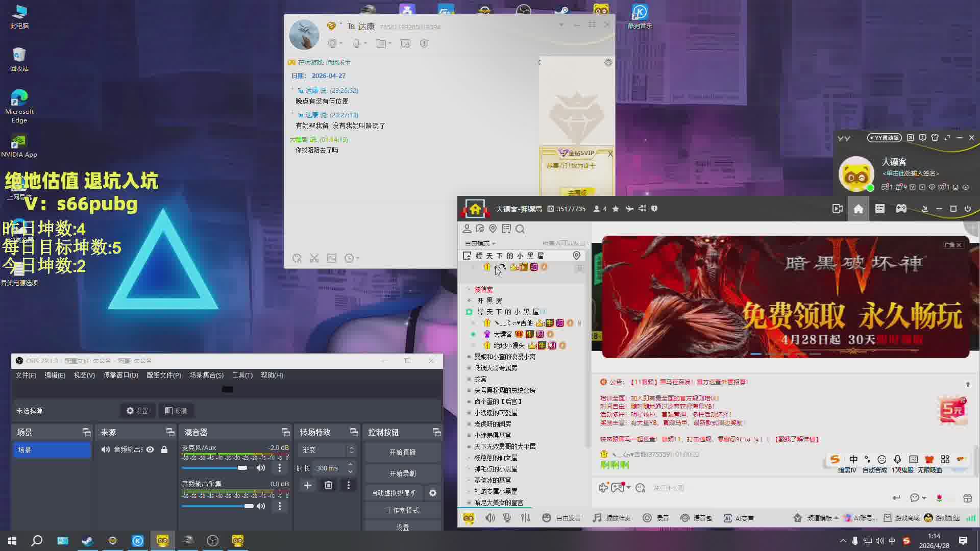
Task: Open the 文件(F) menu in OBS
Action: coord(26,375)
